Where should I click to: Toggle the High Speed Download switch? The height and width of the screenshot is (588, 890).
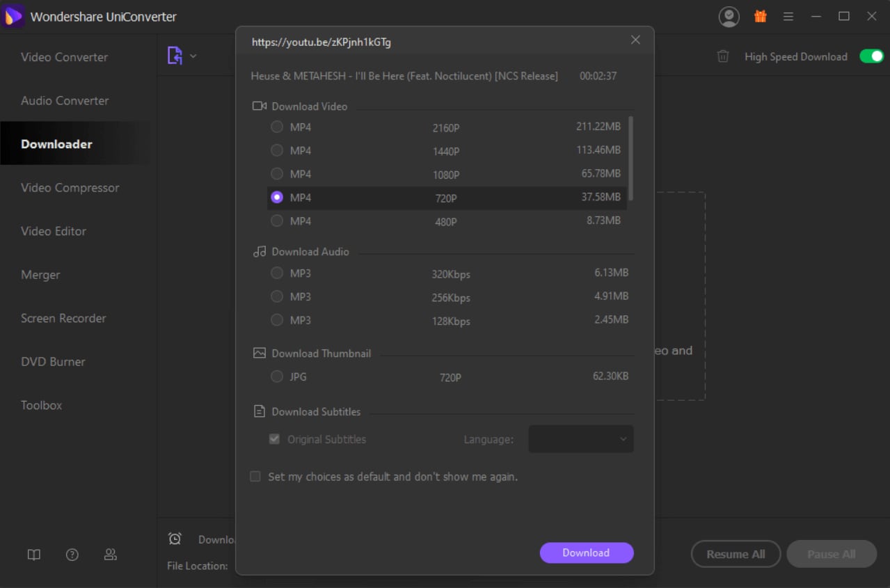pos(871,56)
